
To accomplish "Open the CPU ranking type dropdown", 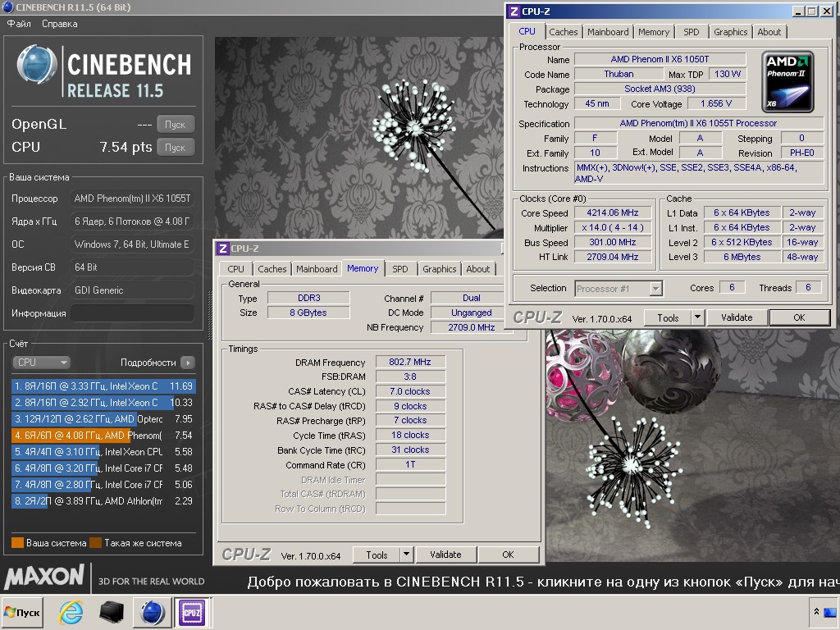I will pos(41,362).
